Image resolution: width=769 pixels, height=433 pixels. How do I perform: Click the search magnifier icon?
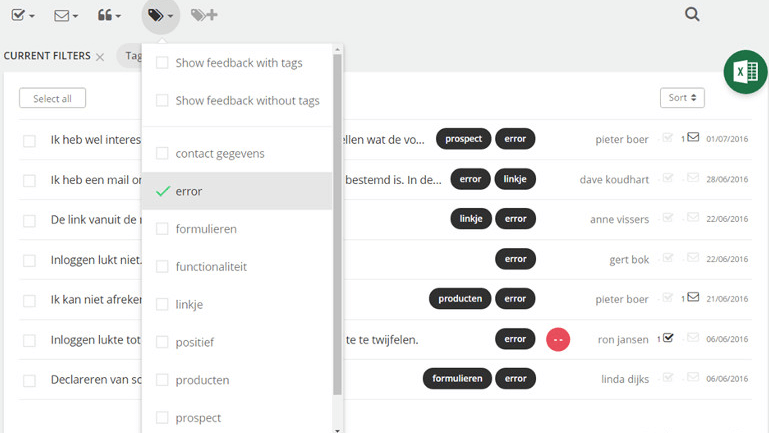[692, 14]
